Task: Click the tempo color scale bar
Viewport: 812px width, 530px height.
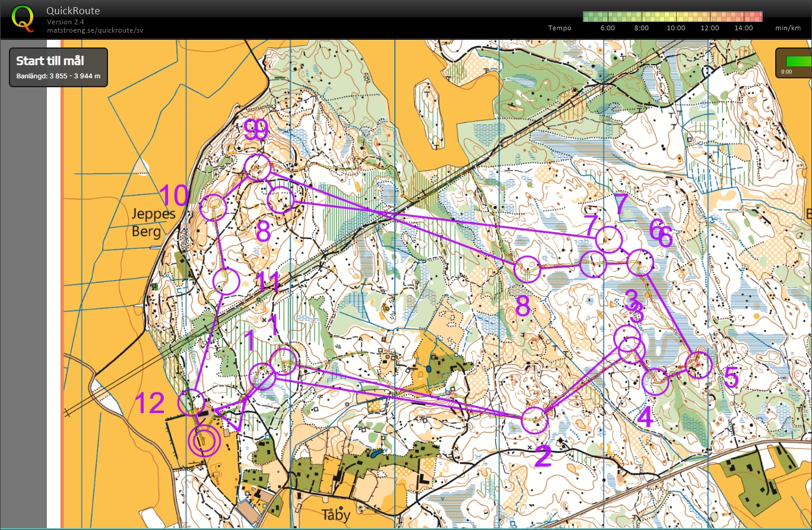Action: point(673,17)
